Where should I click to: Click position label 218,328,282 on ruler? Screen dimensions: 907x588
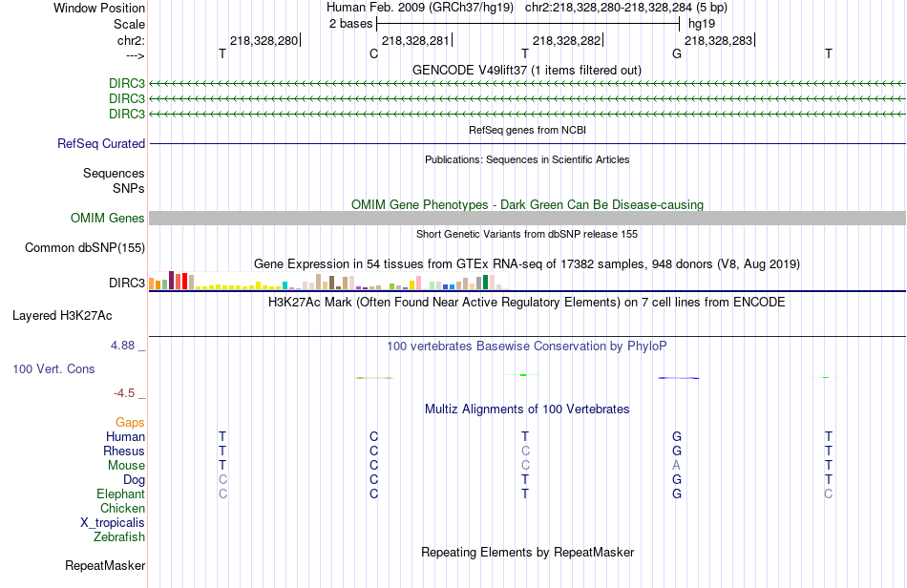point(566,40)
